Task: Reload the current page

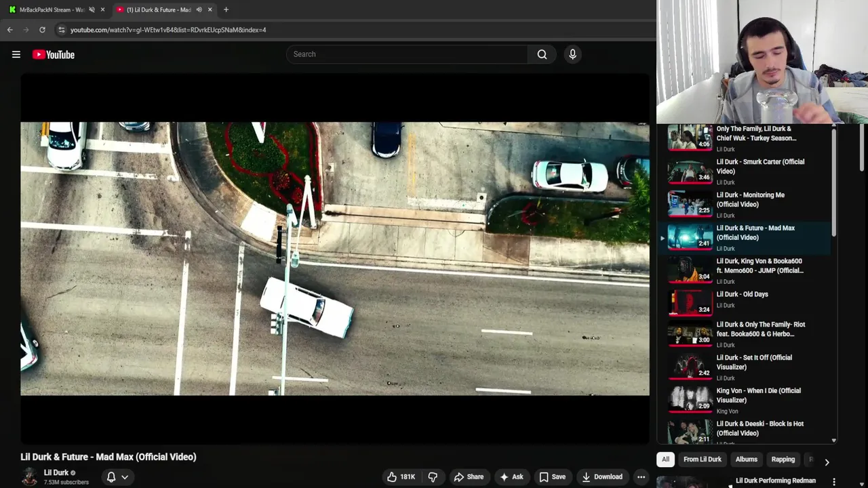Action: point(42,30)
